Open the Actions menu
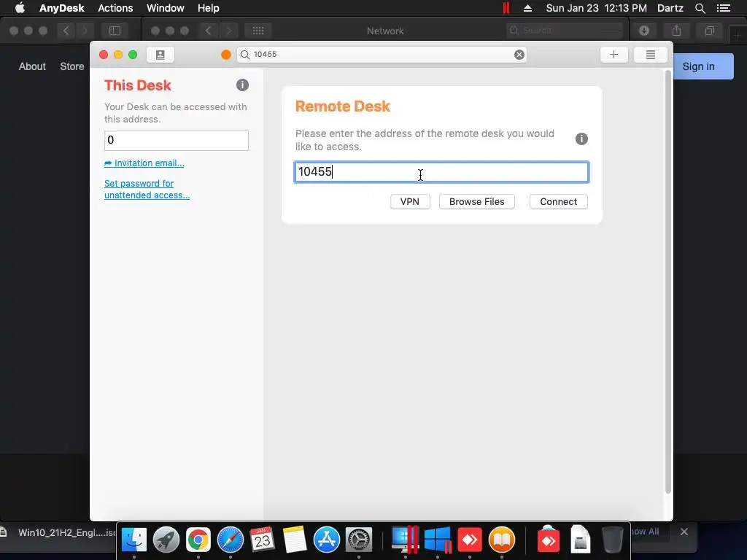The image size is (747, 560). pos(115,8)
